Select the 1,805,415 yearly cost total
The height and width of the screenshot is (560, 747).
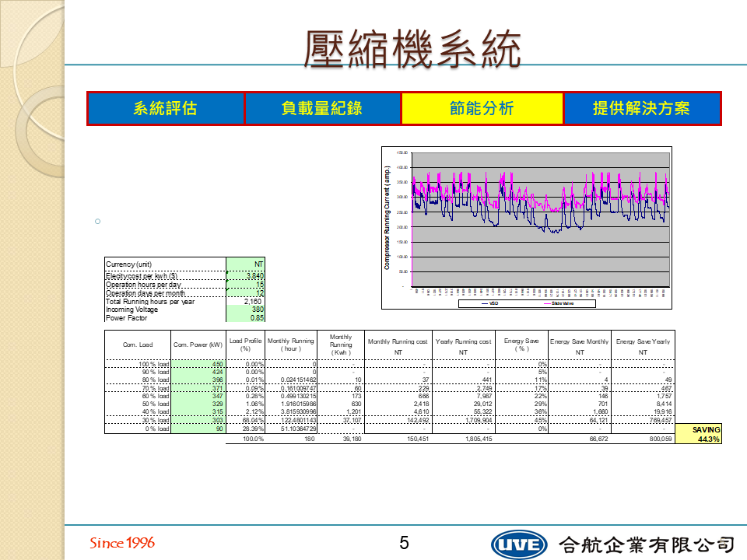click(479, 439)
